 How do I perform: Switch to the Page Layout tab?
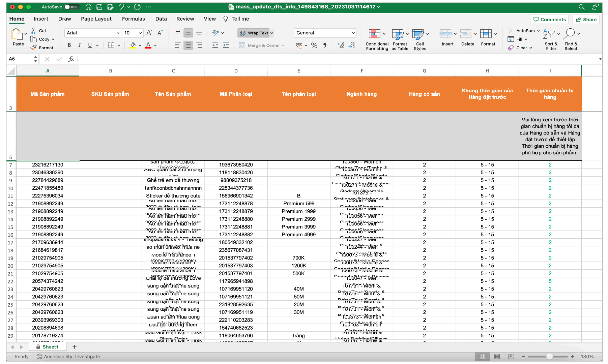pyautogui.click(x=96, y=19)
